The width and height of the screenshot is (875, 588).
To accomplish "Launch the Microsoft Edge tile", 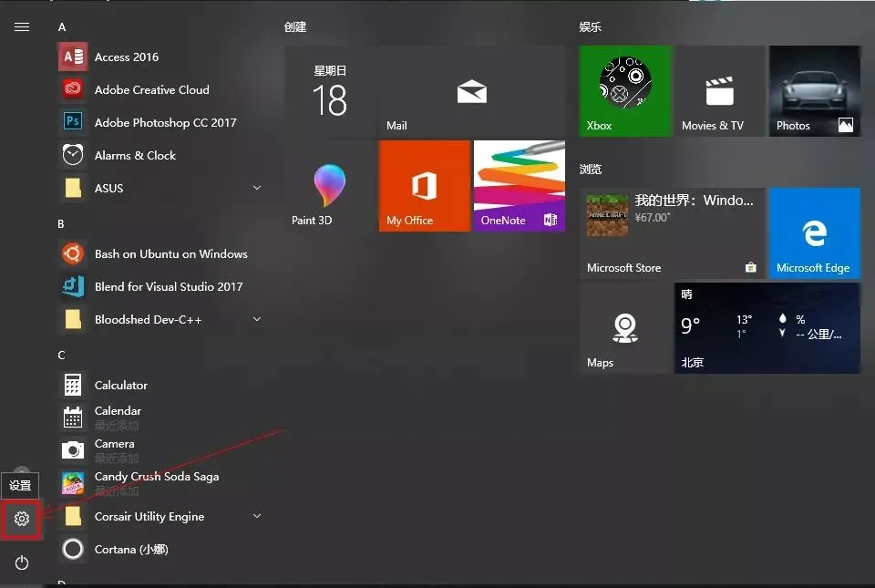I will tap(815, 233).
